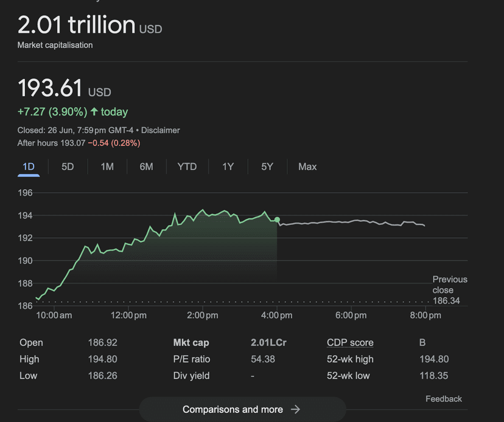Show the 6M price history
Image resolution: width=504 pixels, height=422 pixels.
(x=146, y=167)
